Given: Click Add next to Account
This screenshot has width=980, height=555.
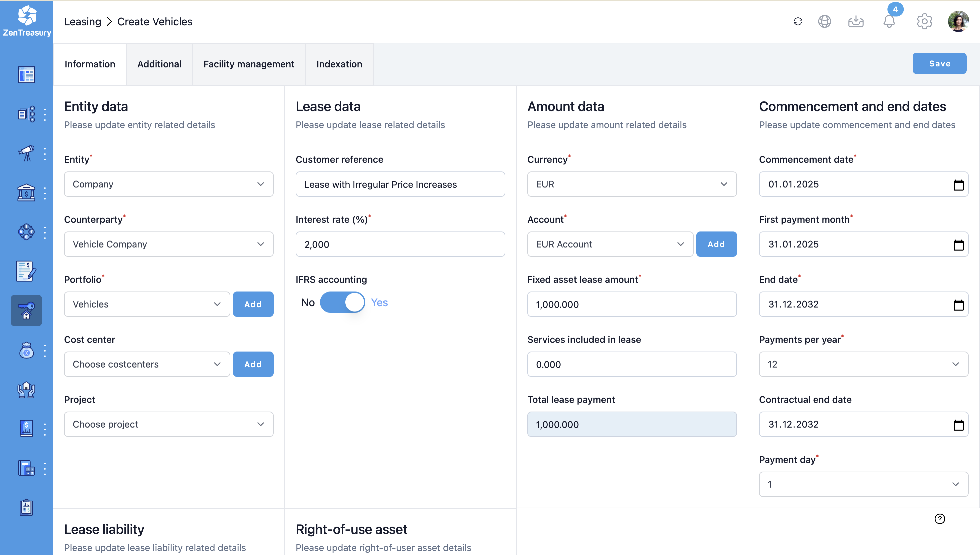Looking at the screenshot, I should (x=716, y=244).
